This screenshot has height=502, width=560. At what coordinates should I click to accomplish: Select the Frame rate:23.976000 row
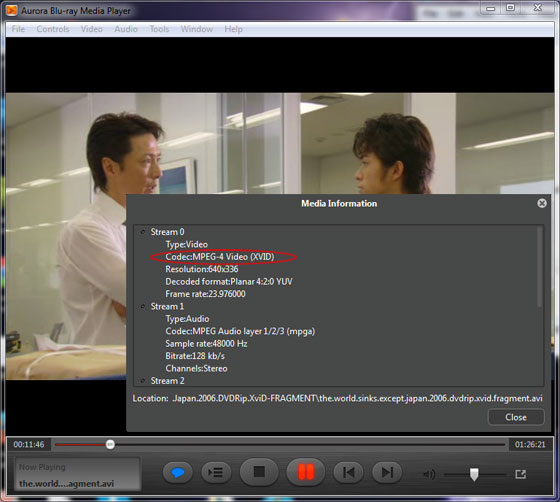(x=205, y=294)
